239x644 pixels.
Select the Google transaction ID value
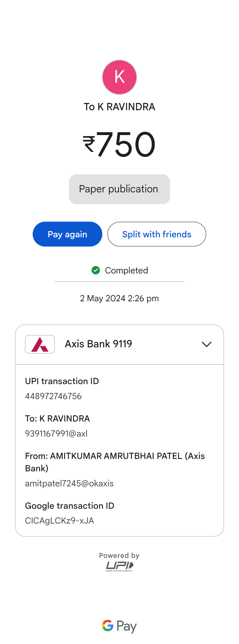click(x=60, y=520)
